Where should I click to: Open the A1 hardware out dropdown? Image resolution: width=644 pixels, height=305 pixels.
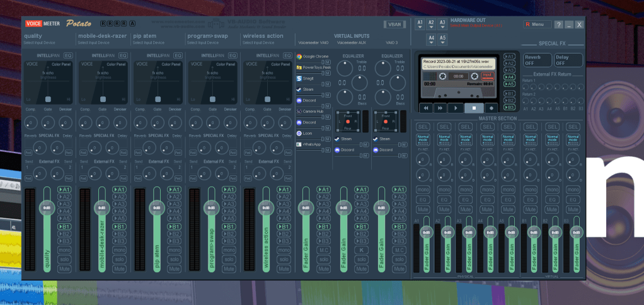[420, 24]
